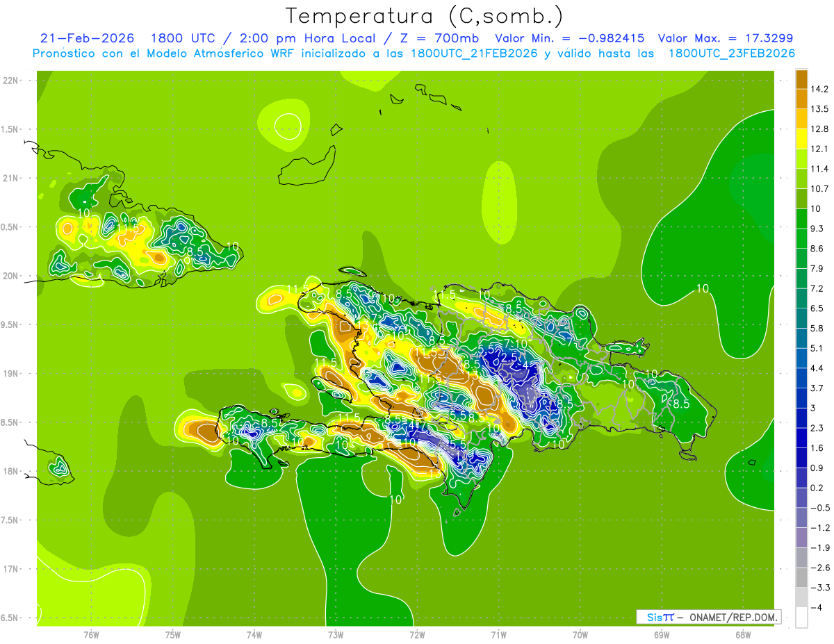Click the 'Valor Min. = -0.982415' readout

pos(569,38)
